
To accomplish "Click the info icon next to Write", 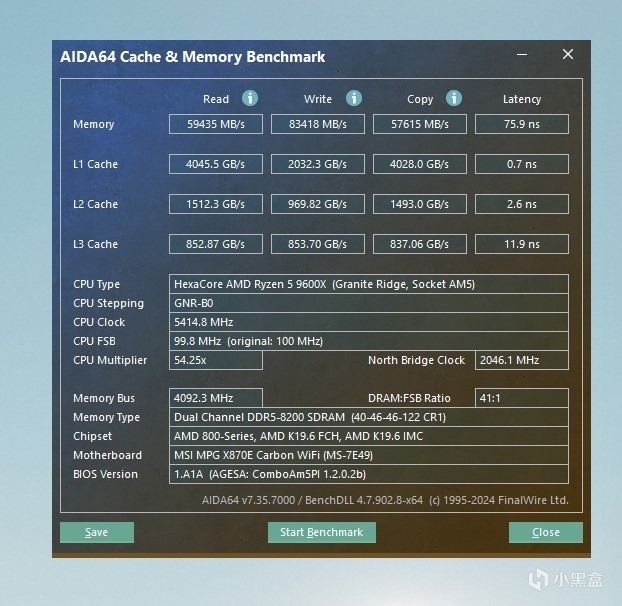I will pos(353,98).
